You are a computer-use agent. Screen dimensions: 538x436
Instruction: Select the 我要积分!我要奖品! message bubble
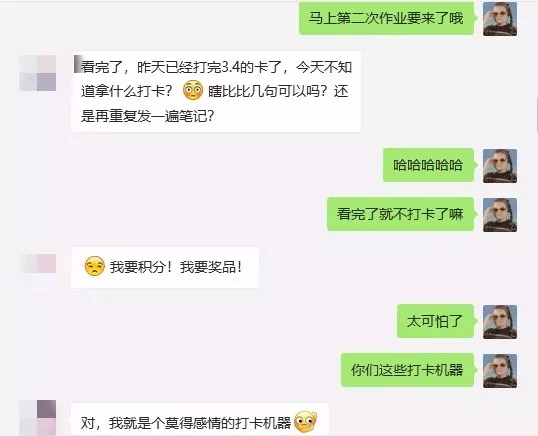click(165, 267)
